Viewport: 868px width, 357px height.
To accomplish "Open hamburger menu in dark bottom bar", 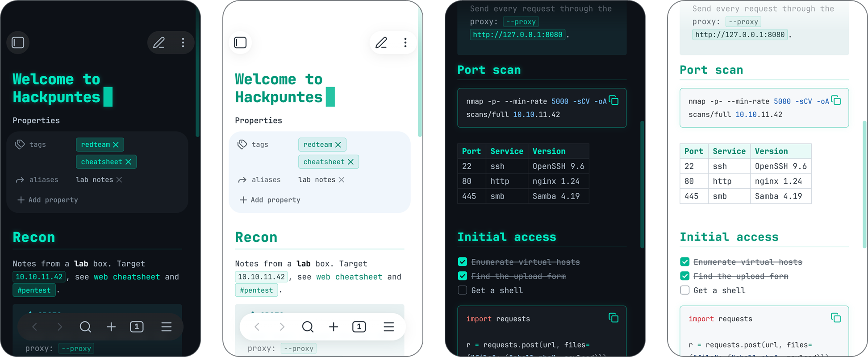I will tap(167, 327).
